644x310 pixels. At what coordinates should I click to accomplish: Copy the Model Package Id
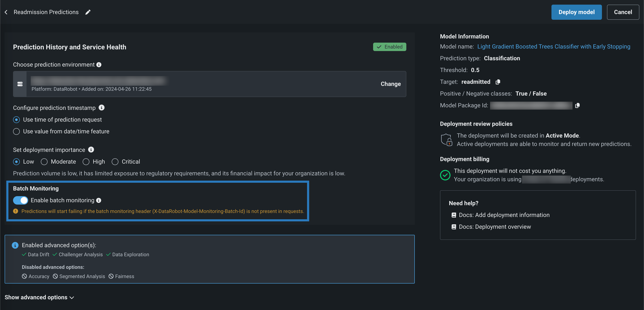point(577,106)
